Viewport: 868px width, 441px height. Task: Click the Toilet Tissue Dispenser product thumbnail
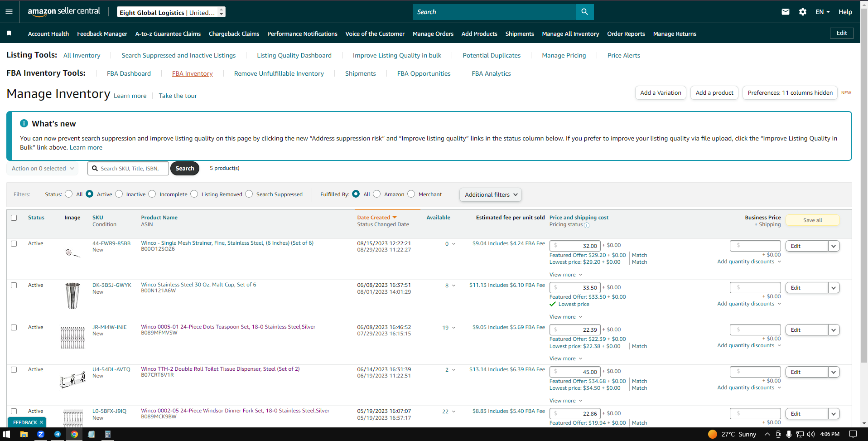[72, 380]
